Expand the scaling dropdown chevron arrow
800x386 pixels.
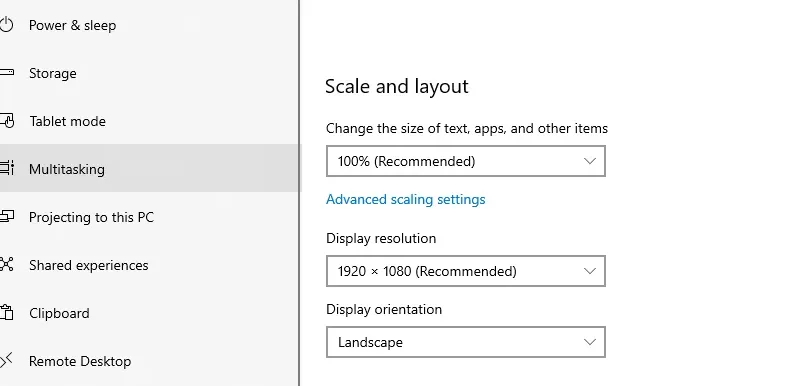(590, 161)
